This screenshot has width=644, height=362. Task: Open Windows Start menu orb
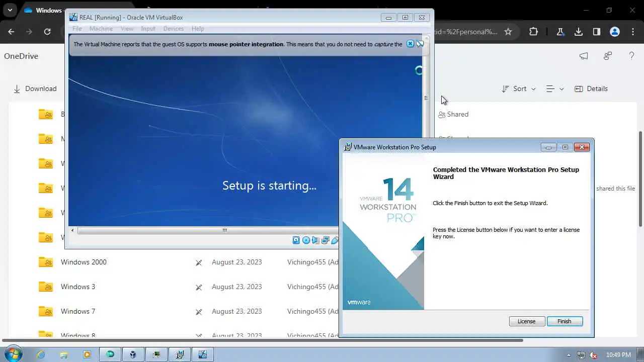pos(13,354)
